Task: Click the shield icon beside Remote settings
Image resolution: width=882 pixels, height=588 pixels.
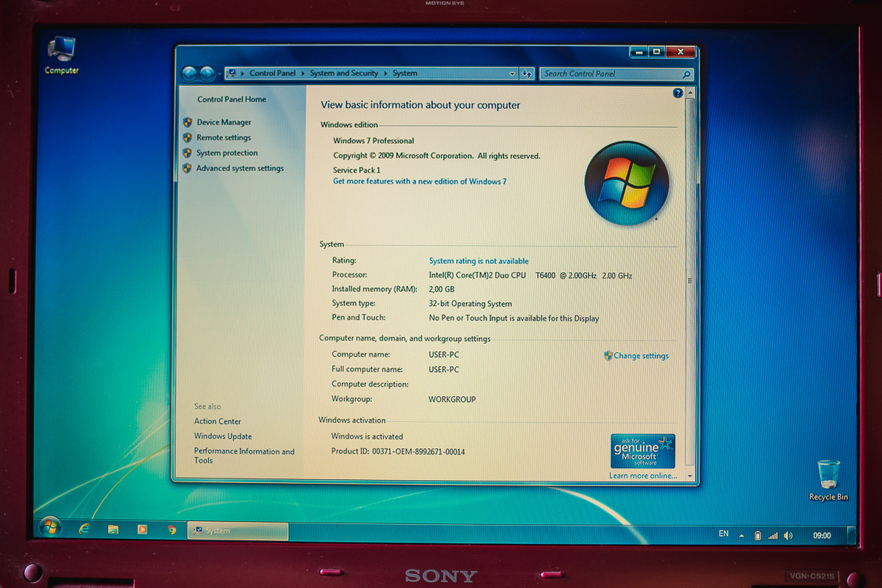Action: (x=188, y=137)
